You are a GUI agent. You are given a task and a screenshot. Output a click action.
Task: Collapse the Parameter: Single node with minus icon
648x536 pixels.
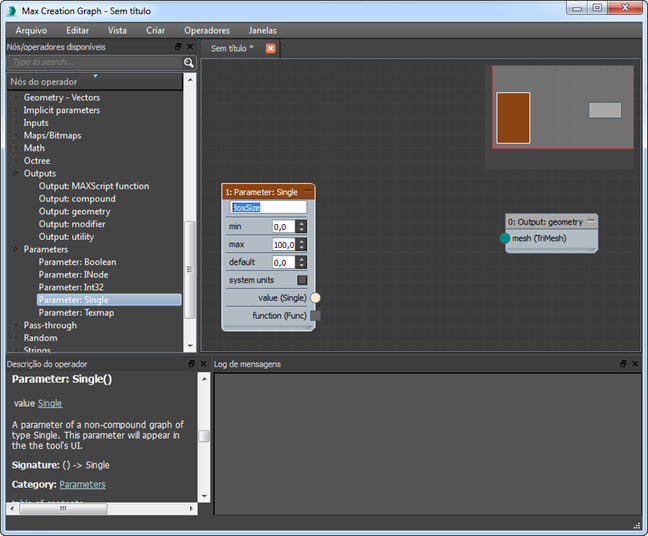pos(308,190)
